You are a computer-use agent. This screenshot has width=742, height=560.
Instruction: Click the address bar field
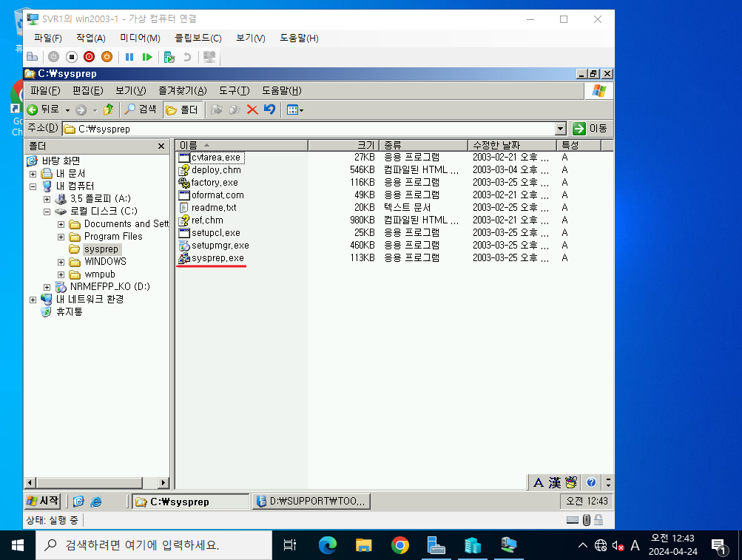[308, 129]
